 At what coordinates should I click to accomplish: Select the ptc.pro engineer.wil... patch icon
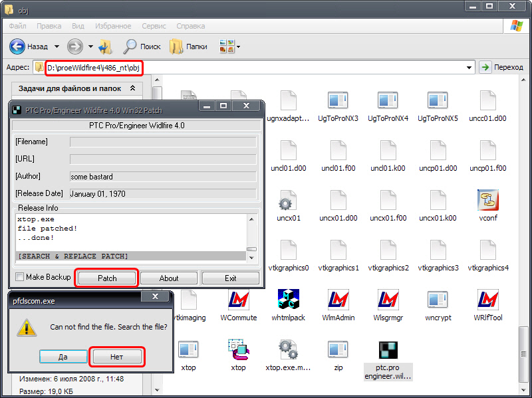click(388, 350)
